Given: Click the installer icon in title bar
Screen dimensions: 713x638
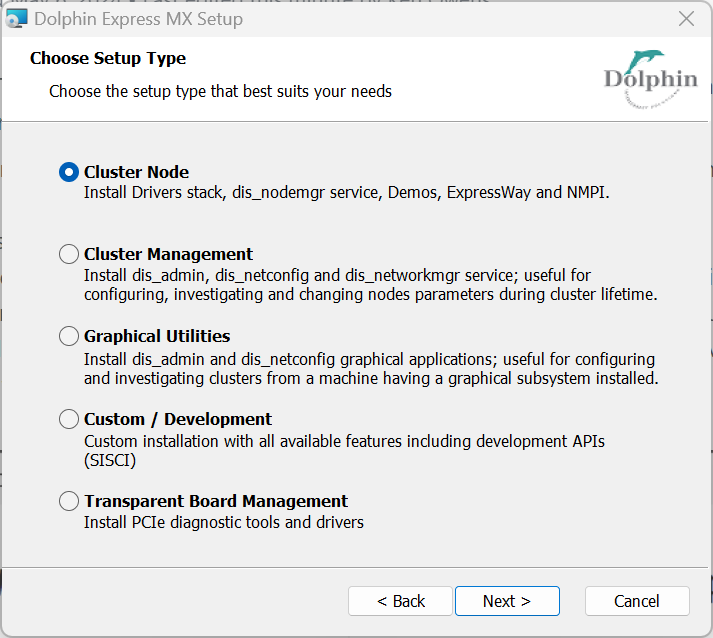Looking at the screenshot, I should [x=16, y=19].
